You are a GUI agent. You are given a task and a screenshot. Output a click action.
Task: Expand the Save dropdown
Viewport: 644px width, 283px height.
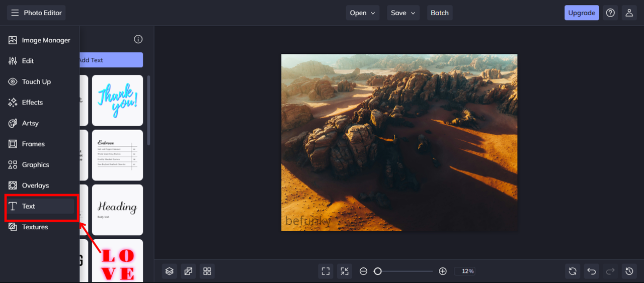pos(403,13)
